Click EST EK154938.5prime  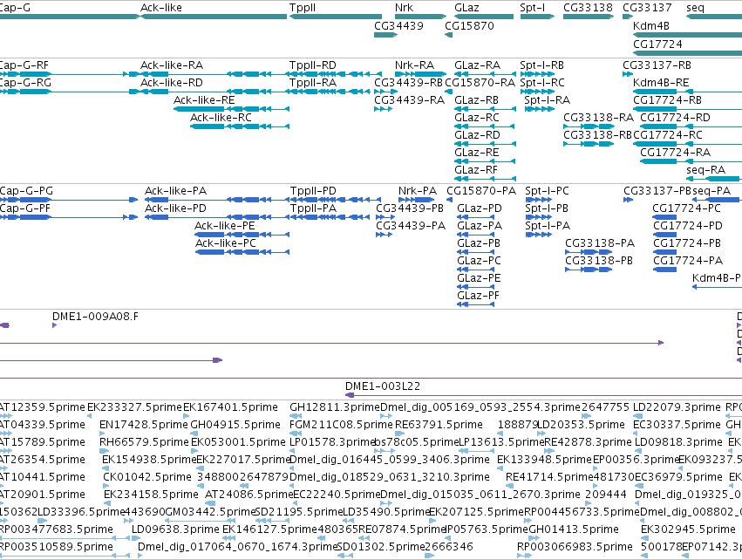tap(149, 460)
